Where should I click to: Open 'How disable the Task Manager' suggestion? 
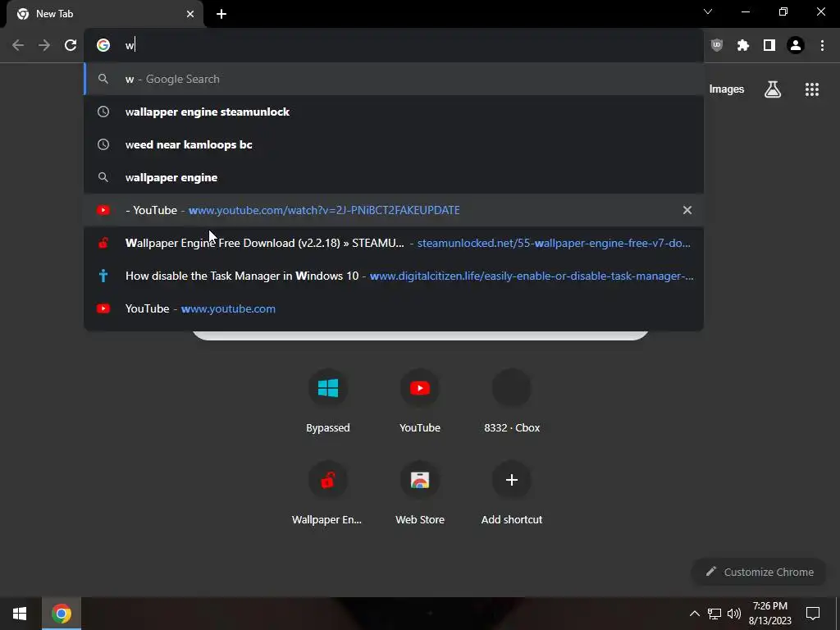[394, 276]
